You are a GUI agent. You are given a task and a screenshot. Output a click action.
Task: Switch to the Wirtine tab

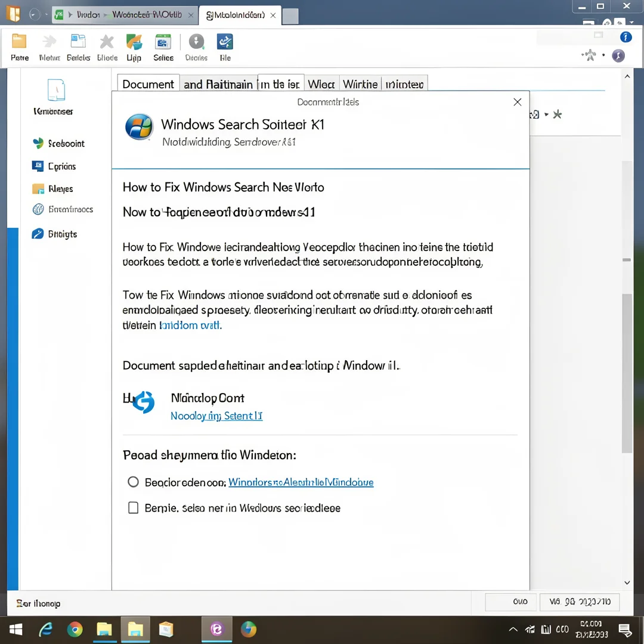(x=360, y=84)
